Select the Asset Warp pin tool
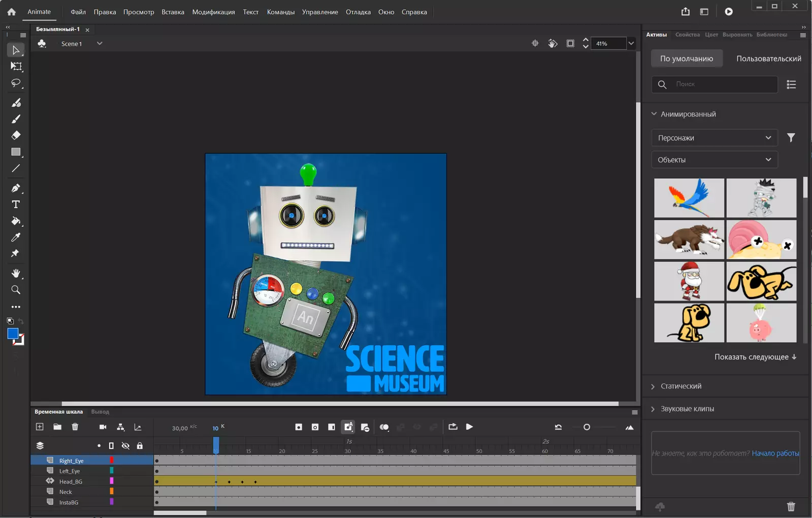The image size is (812, 518). 16,253
